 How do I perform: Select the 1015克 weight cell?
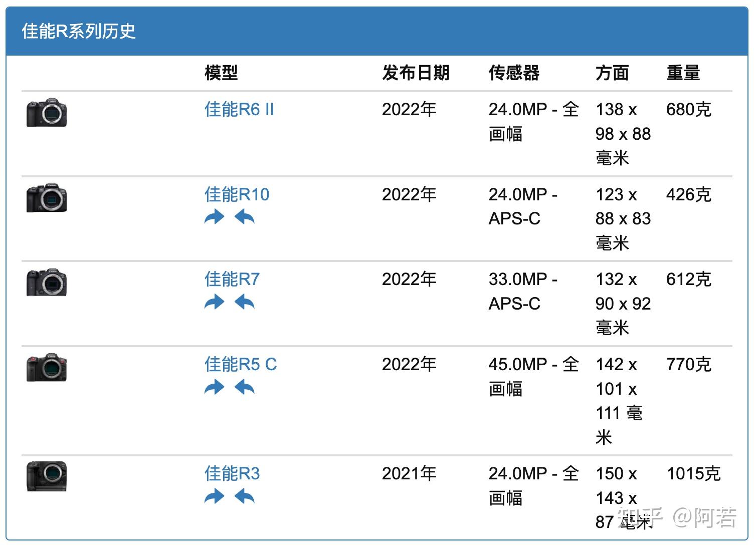pyautogui.click(x=694, y=473)
